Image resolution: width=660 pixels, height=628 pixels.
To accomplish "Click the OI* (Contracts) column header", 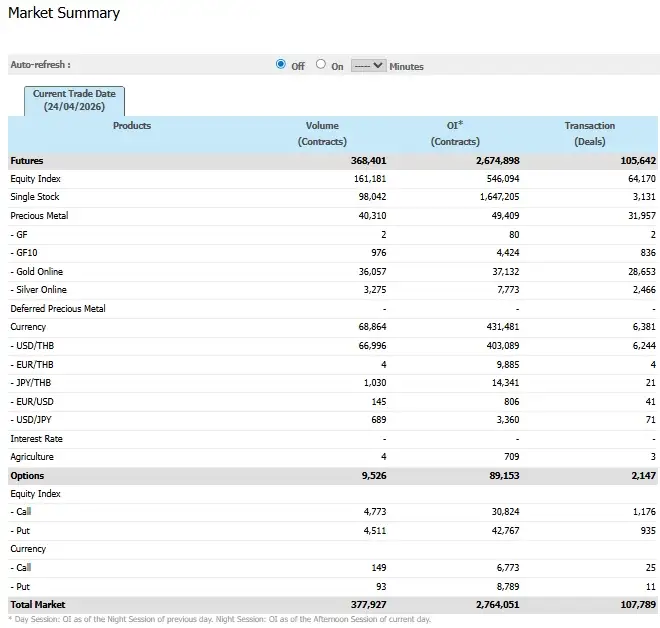I will 455,133.
